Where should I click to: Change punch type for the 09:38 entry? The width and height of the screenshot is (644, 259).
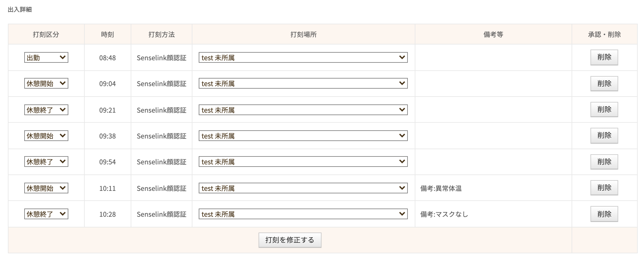click(x=46, y=136)
